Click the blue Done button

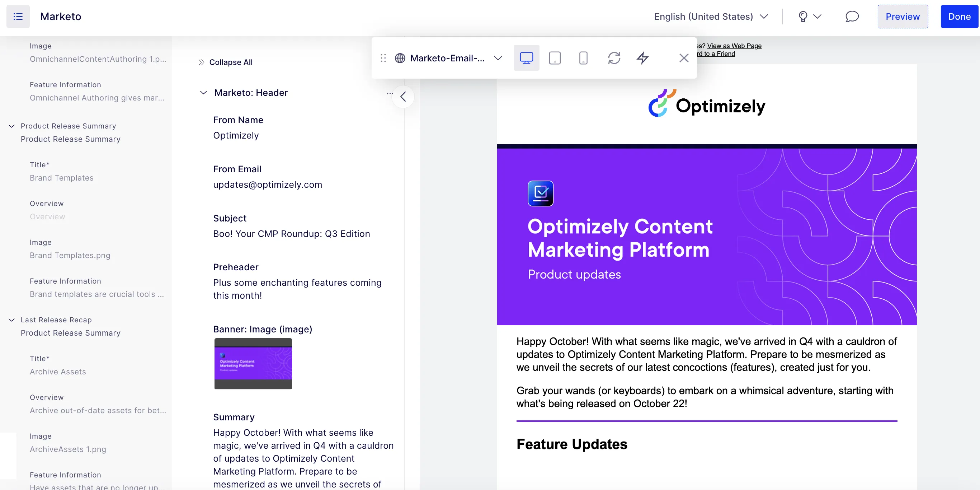tap(959, 17)
